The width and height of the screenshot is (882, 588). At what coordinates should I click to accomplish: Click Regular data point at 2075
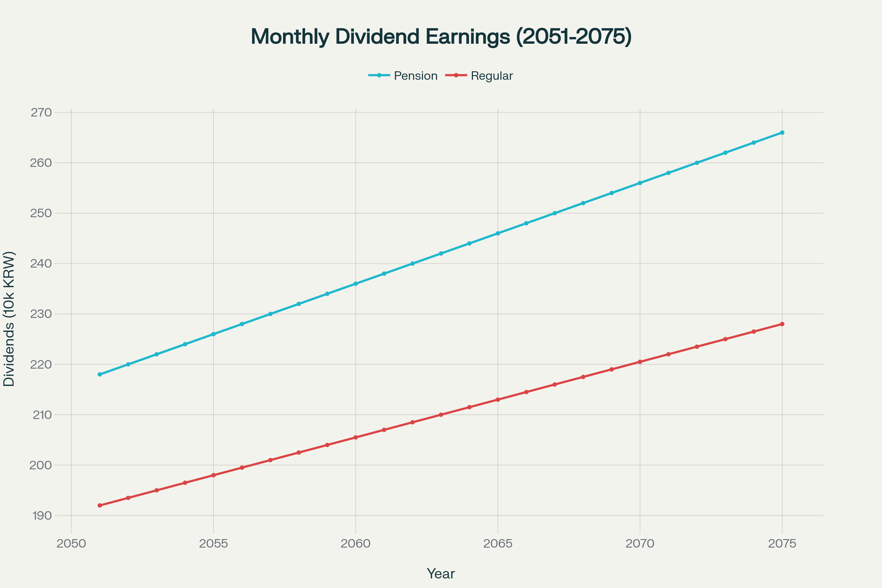[x=782, y=324]
